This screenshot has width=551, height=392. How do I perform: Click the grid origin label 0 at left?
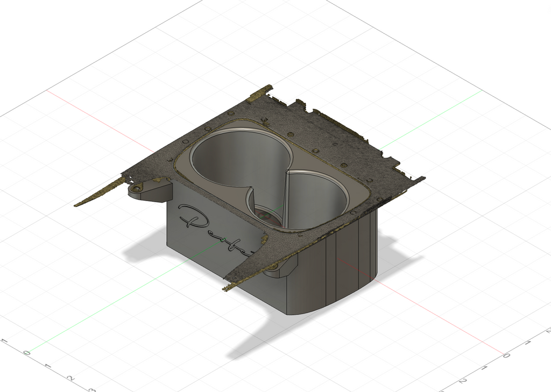click(27, 353)
